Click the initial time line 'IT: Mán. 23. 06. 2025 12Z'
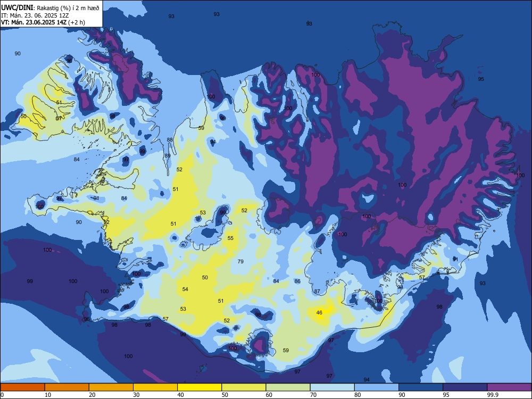The image size is (532, 399). coord(35,15)
